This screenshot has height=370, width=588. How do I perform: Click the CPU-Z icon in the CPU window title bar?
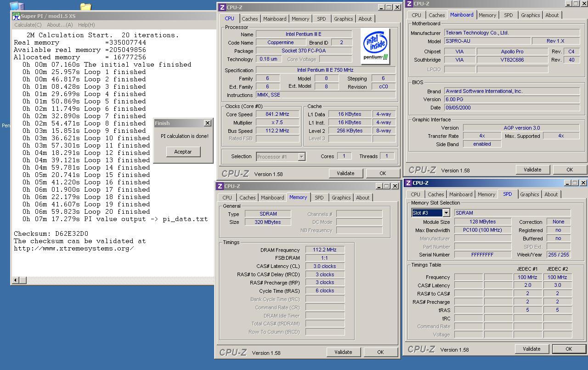(x=222, y=7)
